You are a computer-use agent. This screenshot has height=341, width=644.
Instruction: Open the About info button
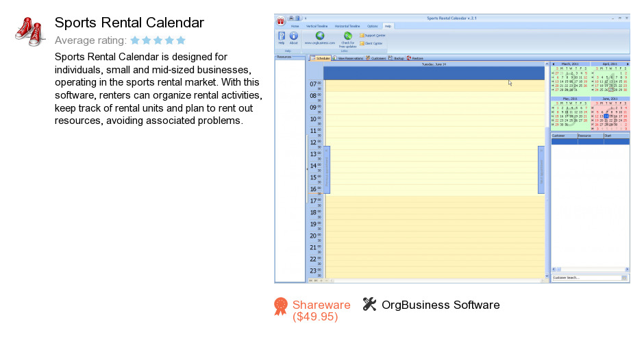click(294, 38)
